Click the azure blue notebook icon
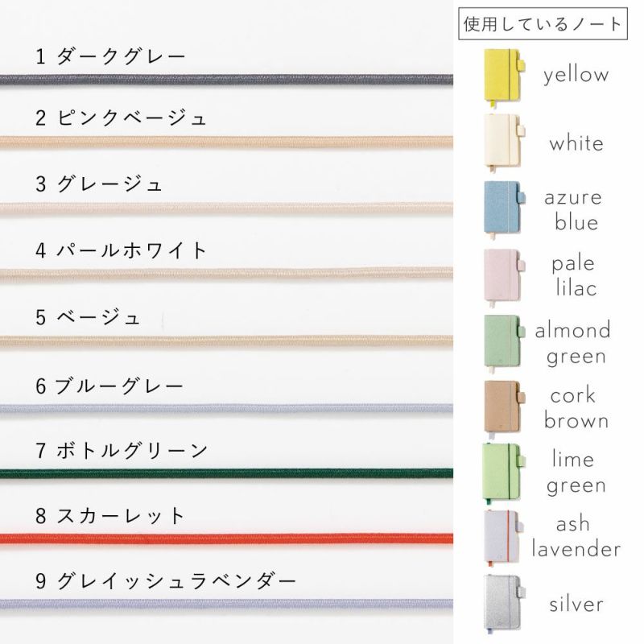644x644 pixels. [x=501, y=208]
